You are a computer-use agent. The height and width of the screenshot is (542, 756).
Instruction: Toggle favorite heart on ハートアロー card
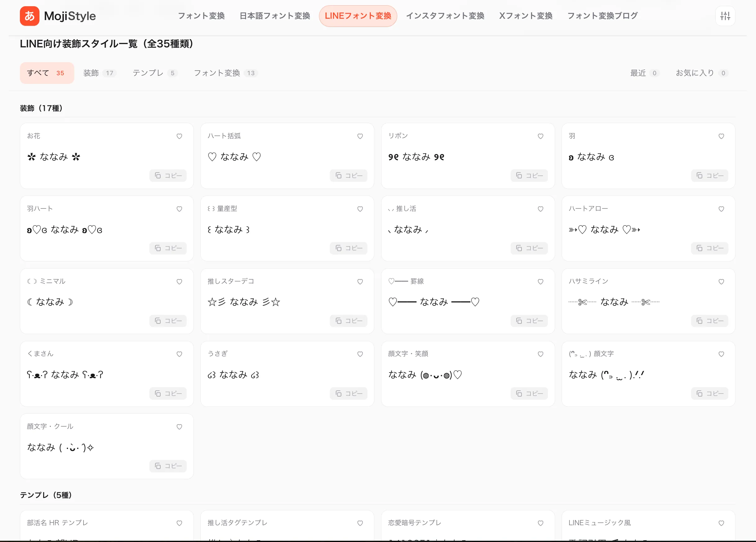pyautogui.click(x=721, y=209)
